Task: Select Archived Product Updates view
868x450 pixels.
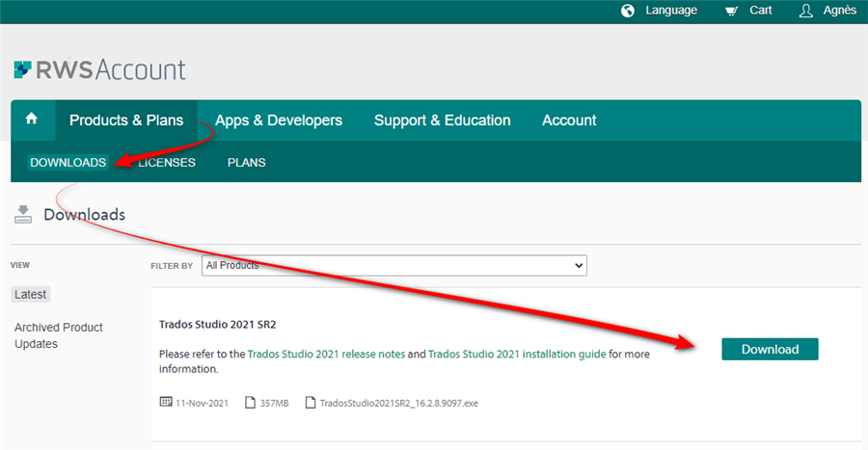Action: coord(58,335)
